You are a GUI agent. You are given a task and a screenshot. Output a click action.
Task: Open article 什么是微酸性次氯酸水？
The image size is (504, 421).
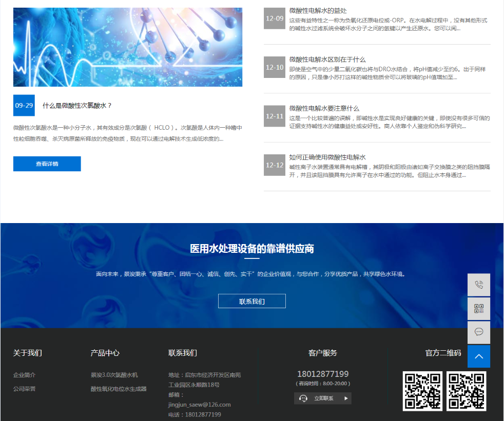77,106
